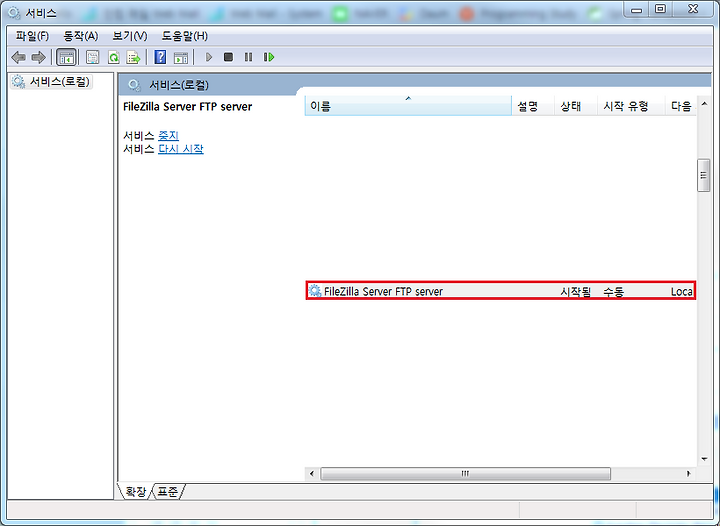Minimize the 서비스 window

tap(636, 10)
